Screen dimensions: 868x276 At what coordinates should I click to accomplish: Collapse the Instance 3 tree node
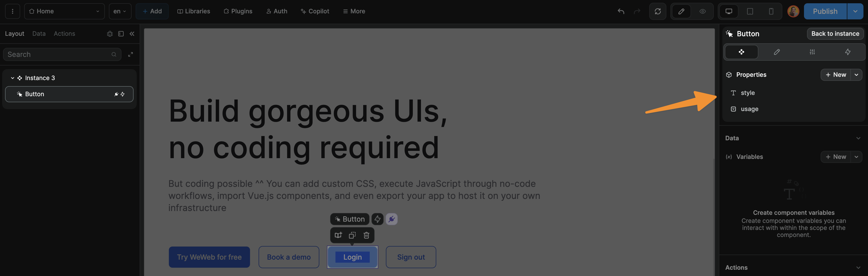(x=12, y=78)
